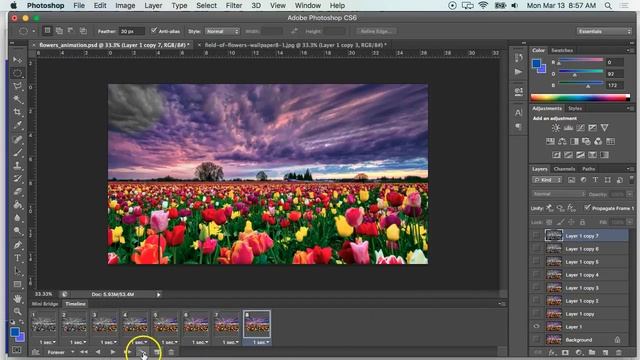The width and height of the screenshot is (640, 360).
Task: Create new layer from Layers panel bottom
Action: [605, 352]
